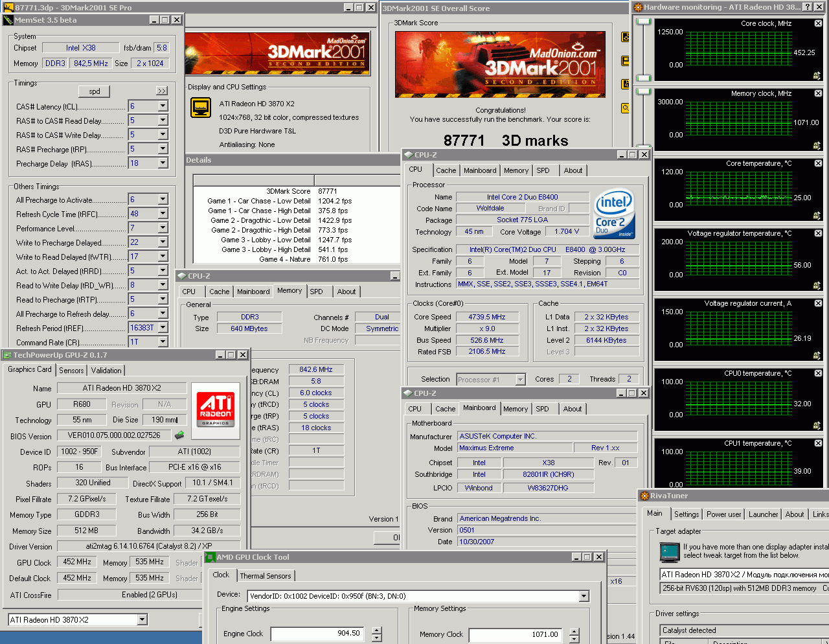This screenshot has height=644, width=829.
Task: Decrease the Engine Clock with the down stepper
Action: pos(377,638)
